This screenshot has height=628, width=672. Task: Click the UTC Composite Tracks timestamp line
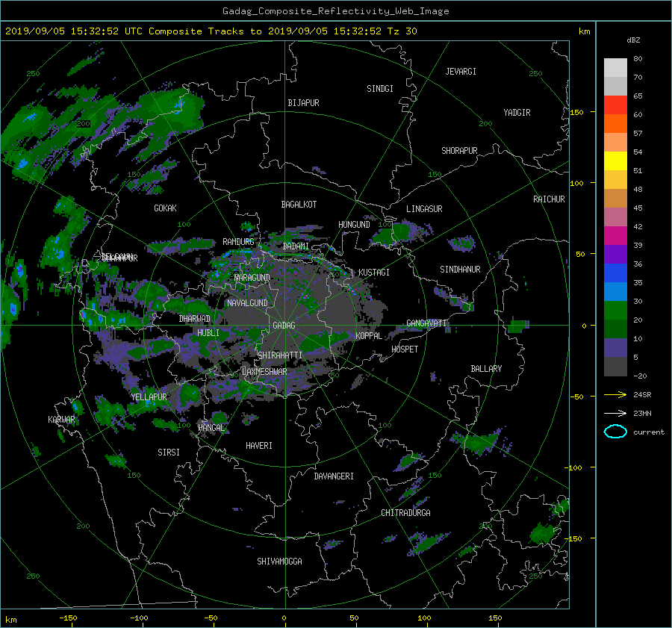[211, 31]
